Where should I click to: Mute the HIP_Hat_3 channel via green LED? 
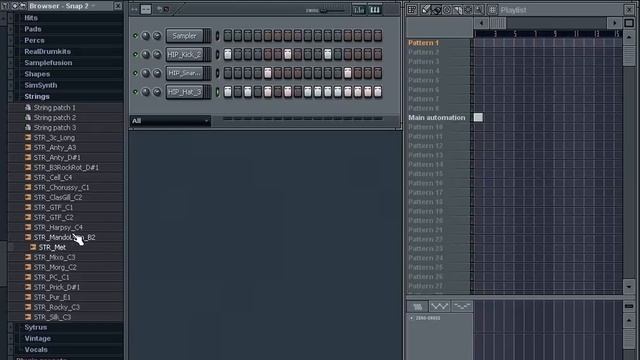[135, 92]
